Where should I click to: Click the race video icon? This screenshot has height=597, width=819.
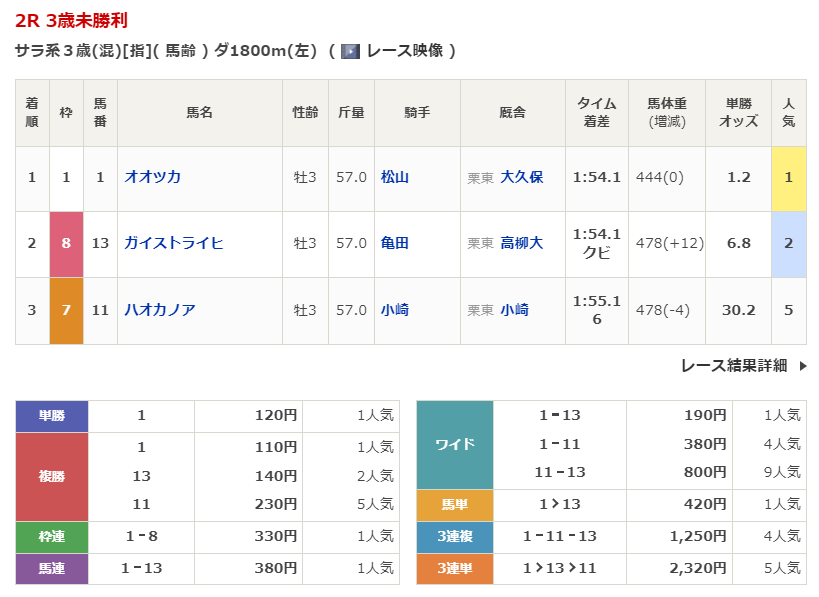point(350,51)
